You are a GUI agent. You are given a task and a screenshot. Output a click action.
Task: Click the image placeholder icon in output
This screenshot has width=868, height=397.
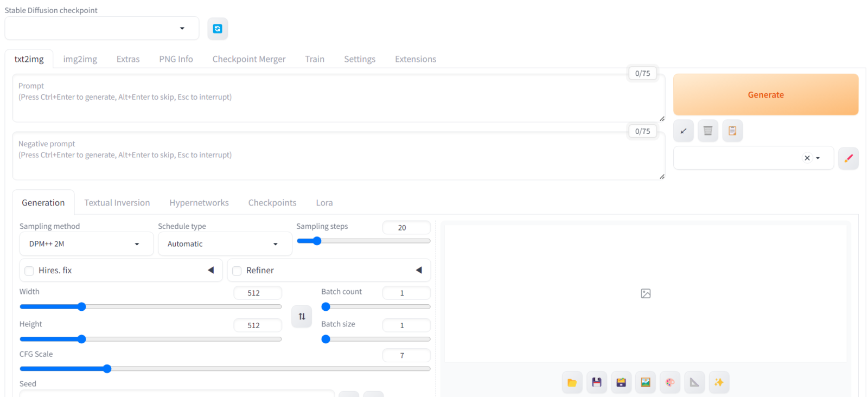pyautogui.click(x=646, y=293)
